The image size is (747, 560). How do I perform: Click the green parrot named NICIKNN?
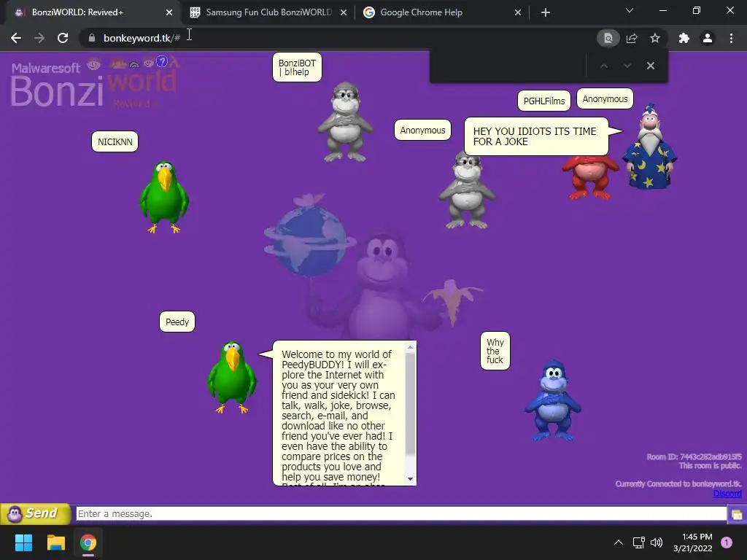[x=164, y=197]
